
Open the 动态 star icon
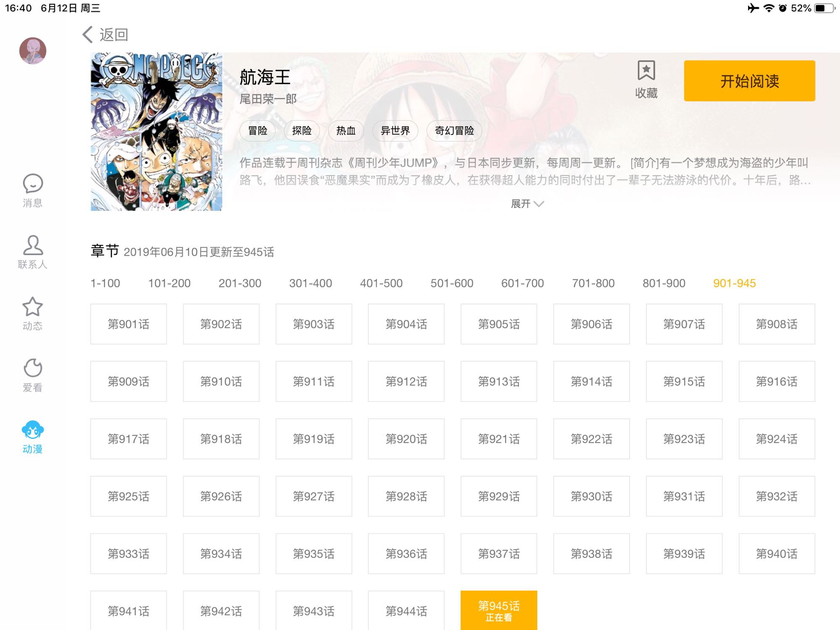33,307
